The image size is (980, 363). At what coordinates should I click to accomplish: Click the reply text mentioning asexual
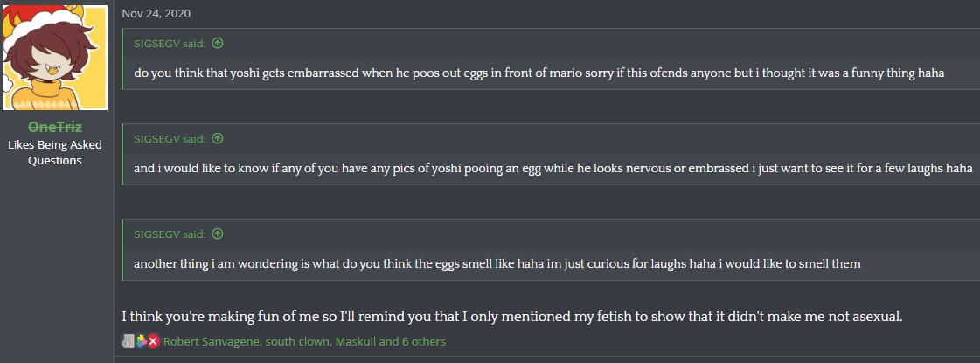click(x=512, y=316)
